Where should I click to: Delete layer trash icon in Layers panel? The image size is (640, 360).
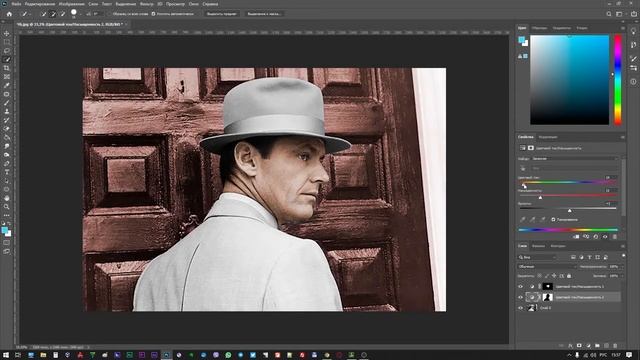tap(615, 346)
